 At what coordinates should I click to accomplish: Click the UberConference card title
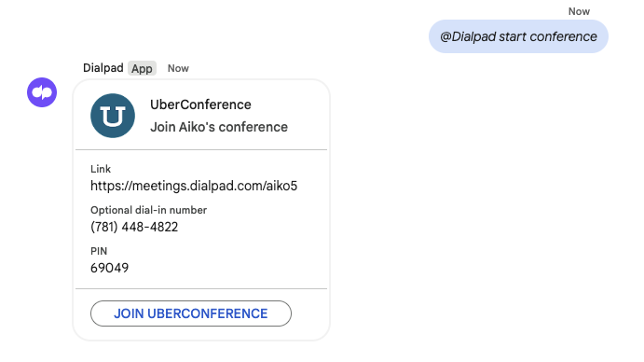coord(200,104)
